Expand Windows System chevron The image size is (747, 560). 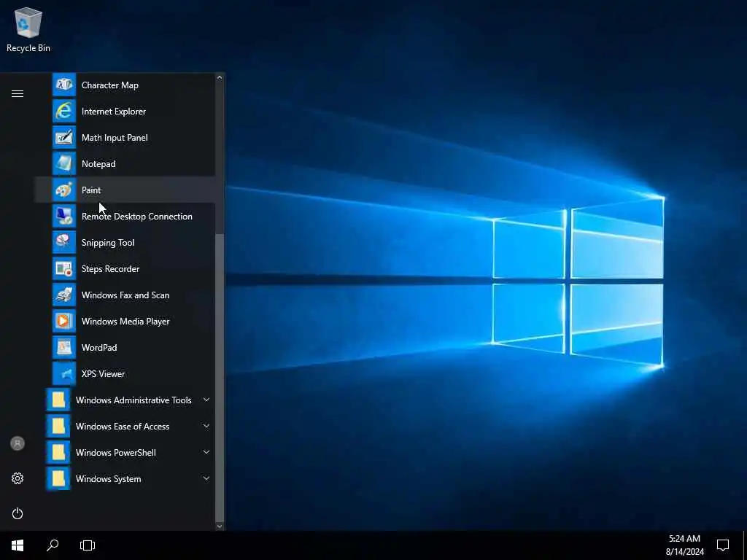pos(206,478)
